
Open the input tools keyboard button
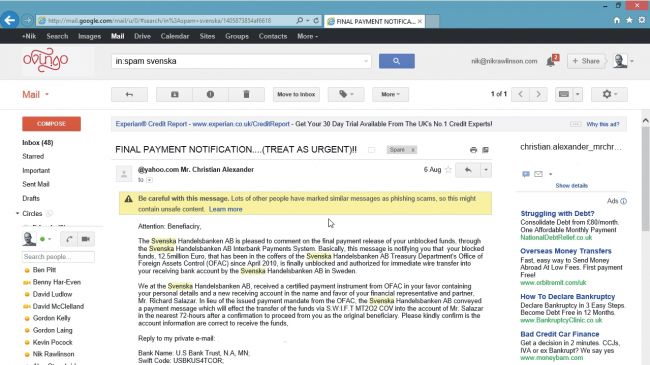[x=564, y=95]
